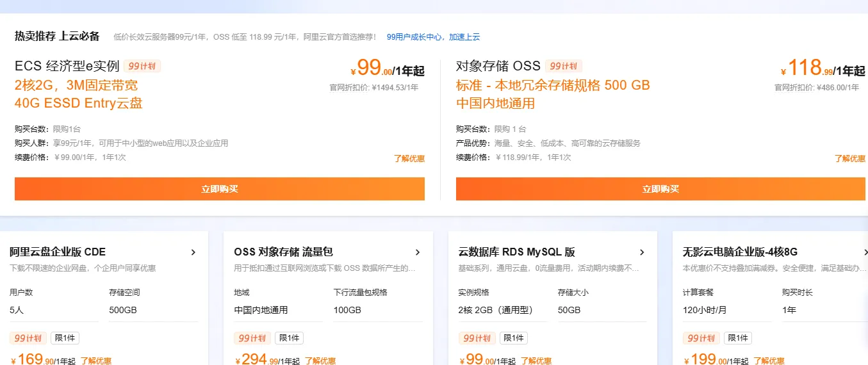Image resolution: width=868 pixels, height=365 pixels.
Task: Expand arrow on 无影云电脑企业版-4核8G card
Action: [865, 252]
